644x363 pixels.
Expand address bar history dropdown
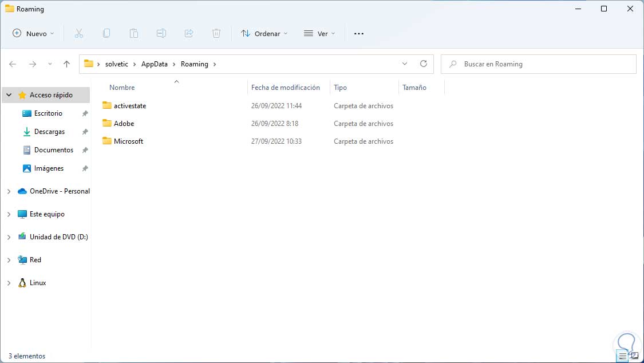pos(405,64)
